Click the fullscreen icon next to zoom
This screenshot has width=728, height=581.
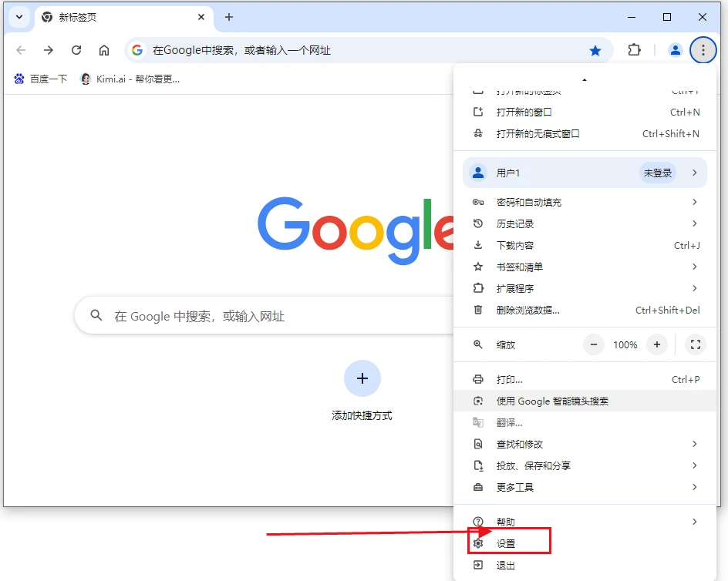tap(695, 344)
